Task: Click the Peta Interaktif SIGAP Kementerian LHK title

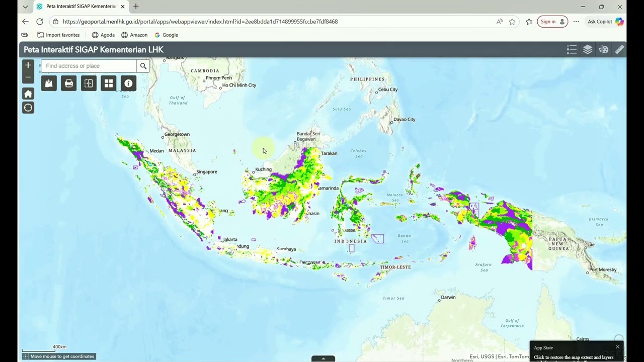Action: pyautogui.click(x=94, y=49)
